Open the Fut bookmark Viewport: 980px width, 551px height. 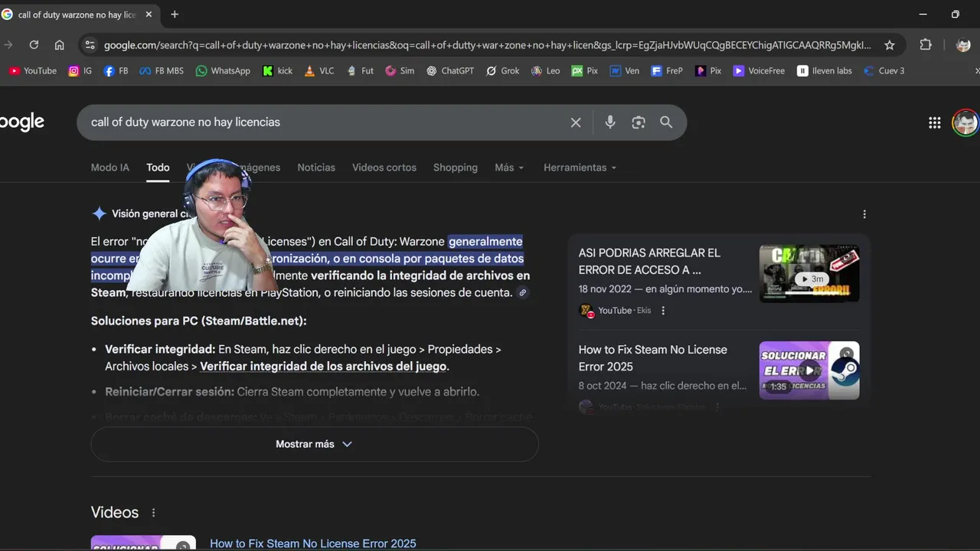pos(361,70)
